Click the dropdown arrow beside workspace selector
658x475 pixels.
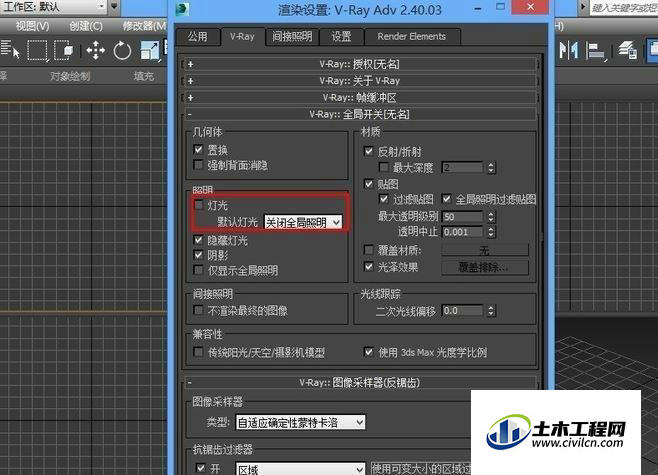tap(114, 7)
